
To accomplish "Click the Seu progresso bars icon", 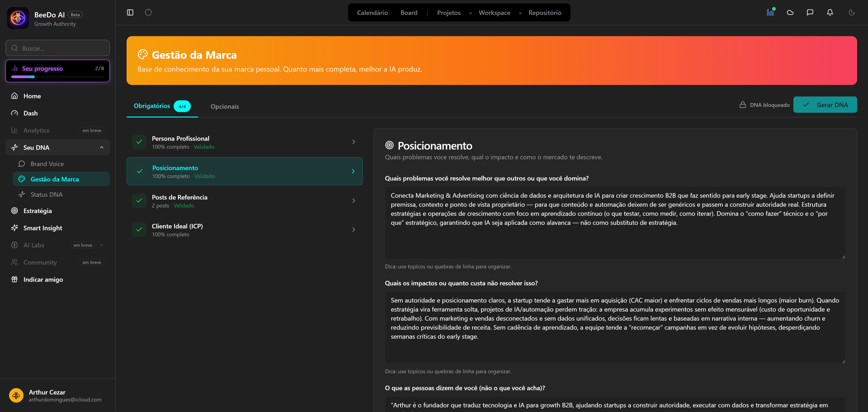I will (x=14, y=69).
